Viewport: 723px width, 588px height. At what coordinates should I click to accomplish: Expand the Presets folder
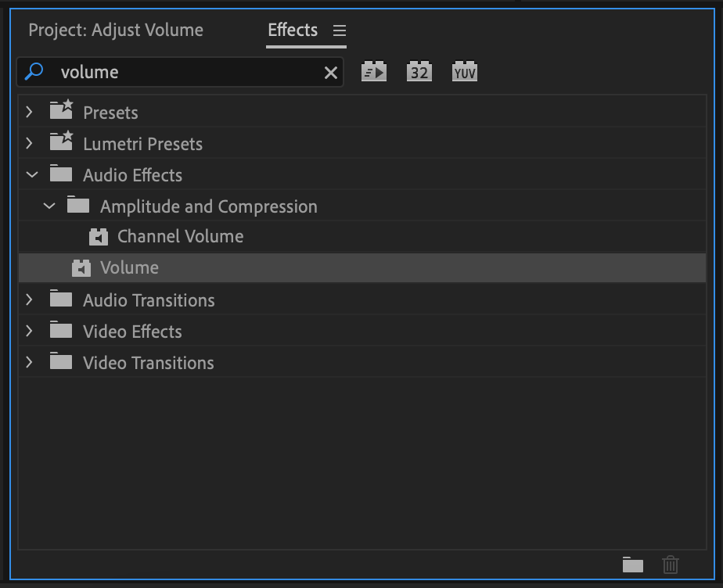30,112
